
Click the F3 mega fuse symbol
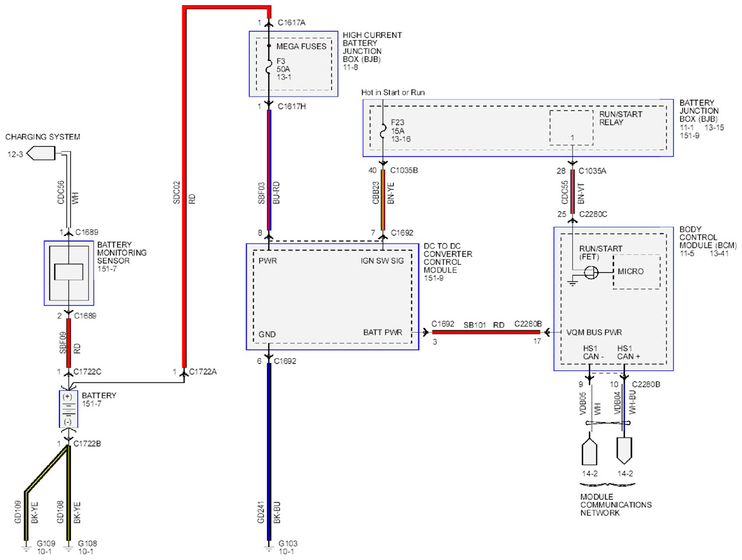tap(268, 67)
